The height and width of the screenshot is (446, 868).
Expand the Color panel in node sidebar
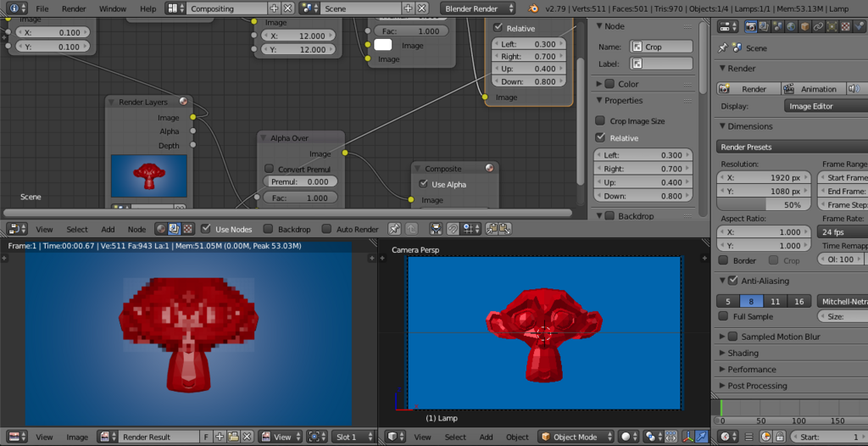click(x=599, y=84)
